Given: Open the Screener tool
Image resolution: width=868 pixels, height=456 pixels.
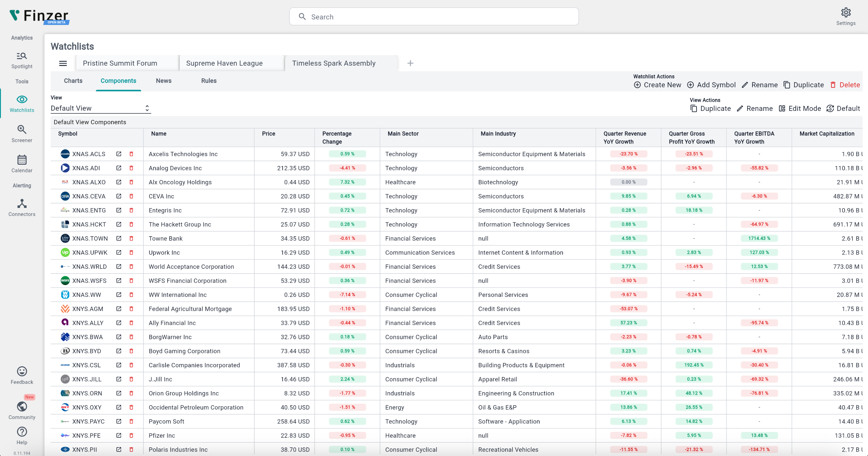Looking at the screenshot, I should 22,133.
